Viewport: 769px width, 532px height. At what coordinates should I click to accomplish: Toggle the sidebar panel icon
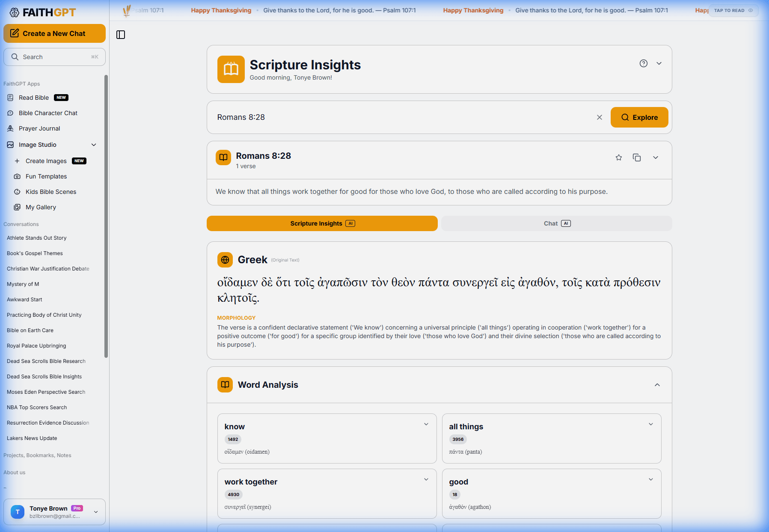tap(121, 35)
